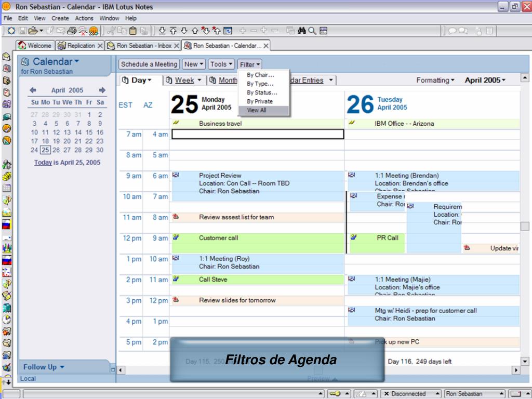Click the Previous Unread starred up-arrow icon

tap(216, 31)
